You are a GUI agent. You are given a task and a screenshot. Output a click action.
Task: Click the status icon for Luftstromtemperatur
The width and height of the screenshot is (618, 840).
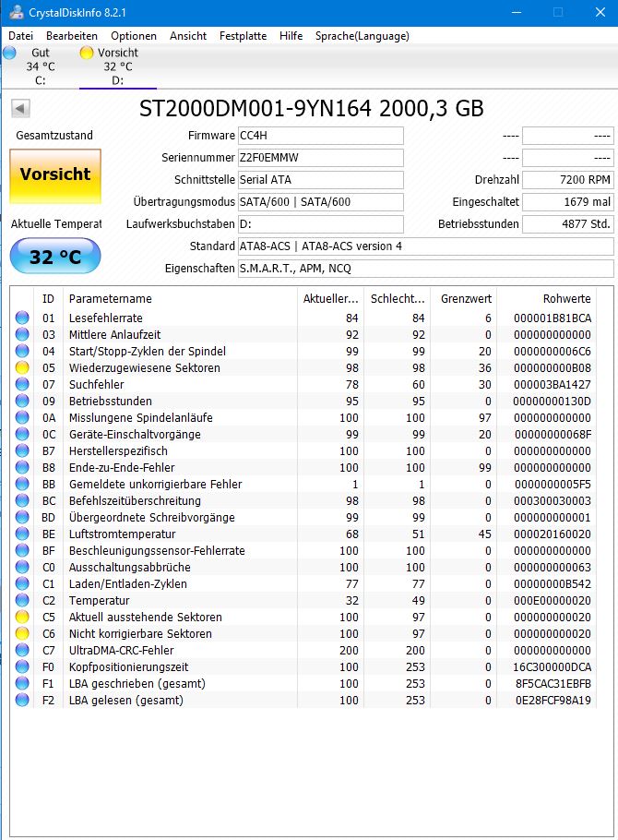pos(22,534)
